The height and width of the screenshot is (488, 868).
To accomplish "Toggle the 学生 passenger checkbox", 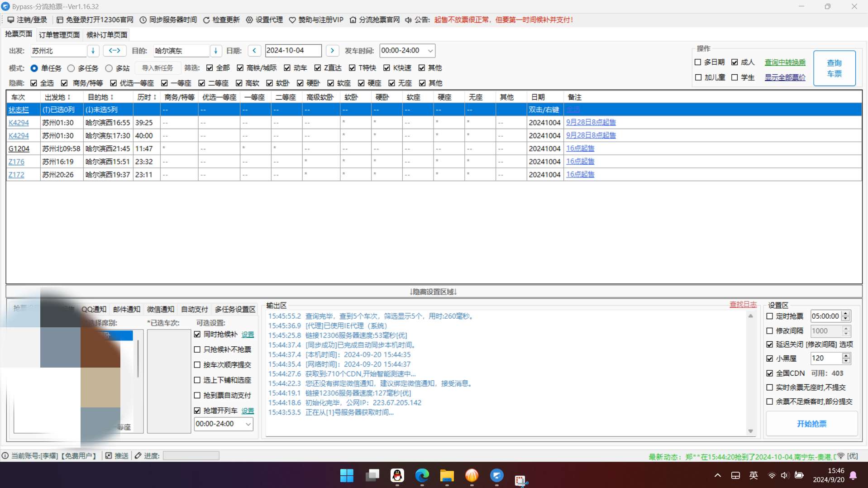I will (x=734, y=78).
